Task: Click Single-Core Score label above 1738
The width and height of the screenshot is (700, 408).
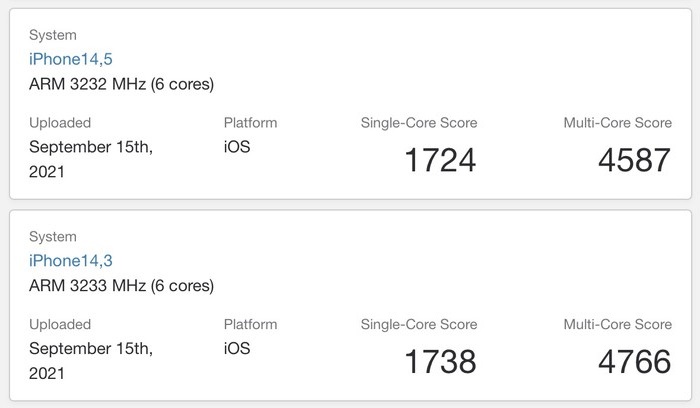Action: 419,325
